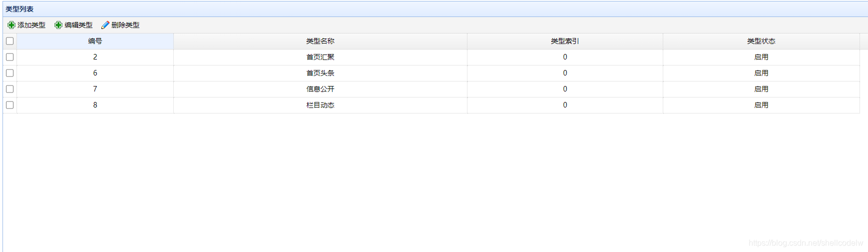Click the number 8 cell
This screenshot has height=252, width=868.
95,105
